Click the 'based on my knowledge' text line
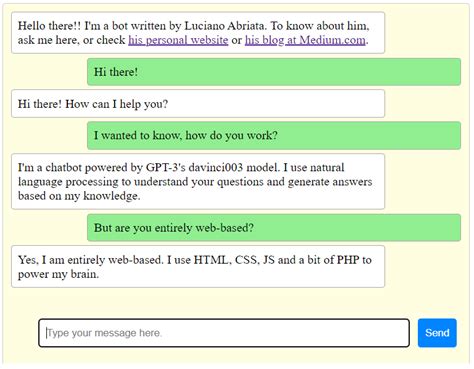This screenshot has height=369, width=474. [x=79, y=196]
